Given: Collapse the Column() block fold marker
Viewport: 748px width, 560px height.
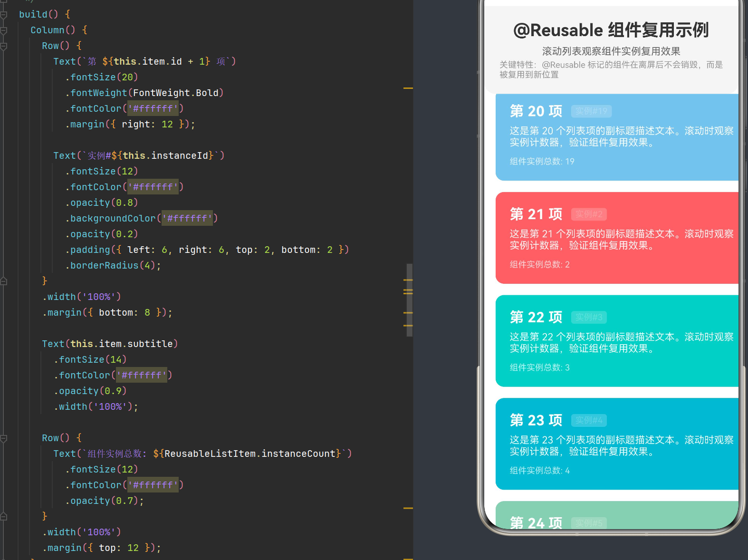Looking at the screenshot, I should [x=3, y=30].
